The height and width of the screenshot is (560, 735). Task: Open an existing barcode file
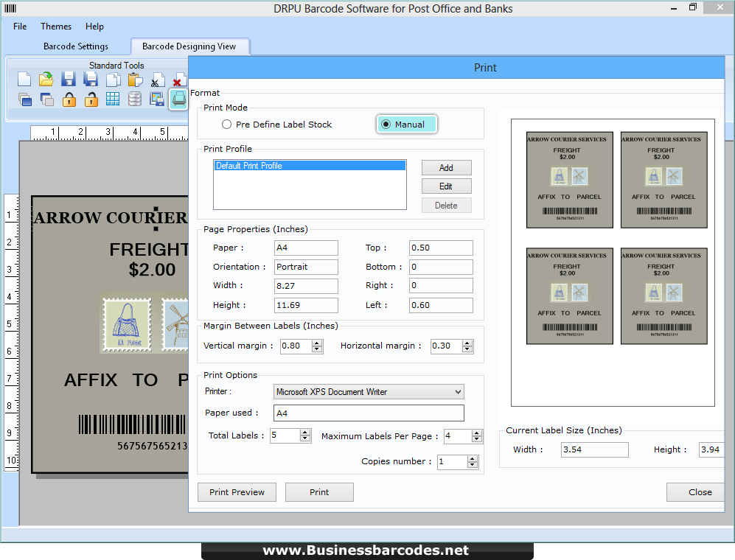point(46,79)
